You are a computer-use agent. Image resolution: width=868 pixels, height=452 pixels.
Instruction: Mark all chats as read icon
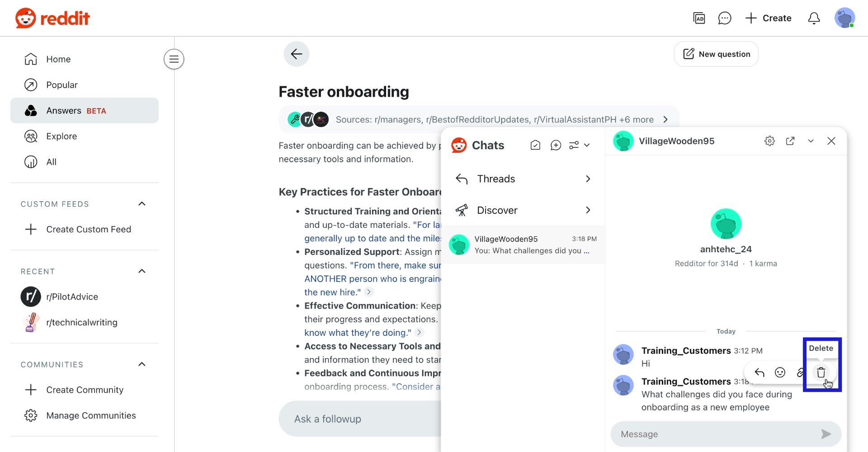click(x=535, y=145)
